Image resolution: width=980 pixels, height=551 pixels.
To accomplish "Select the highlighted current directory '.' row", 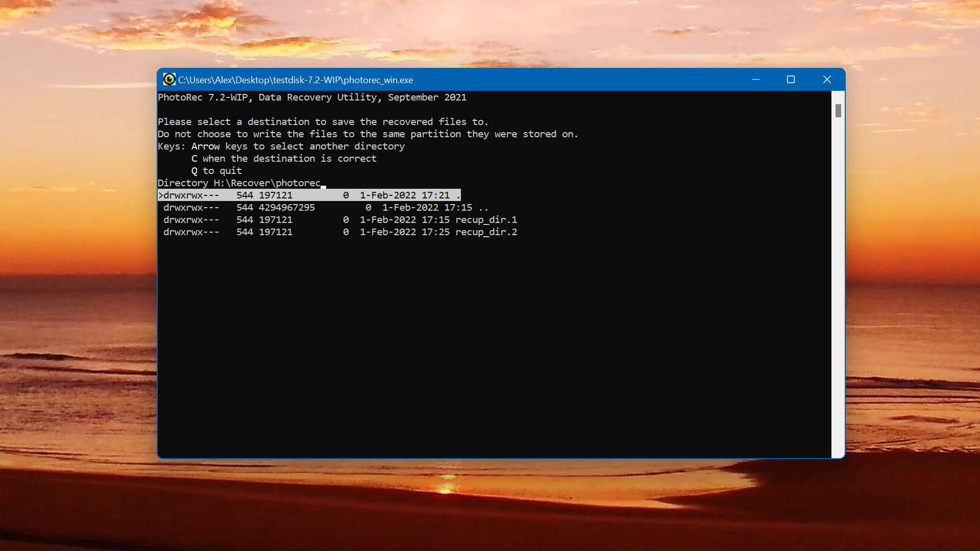I will (x=309, y=195).
